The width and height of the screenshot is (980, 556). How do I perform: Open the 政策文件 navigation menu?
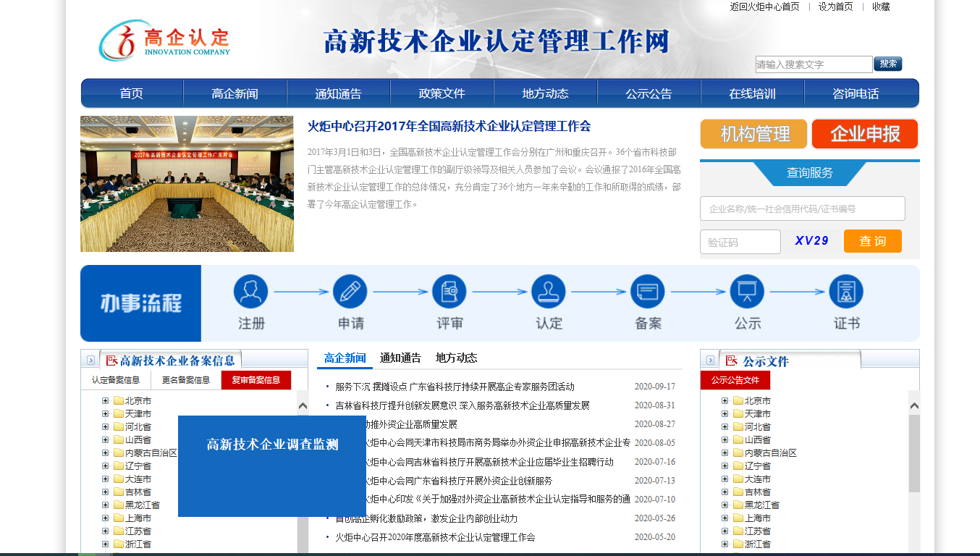pyautogui.click(x=442, y=93)
